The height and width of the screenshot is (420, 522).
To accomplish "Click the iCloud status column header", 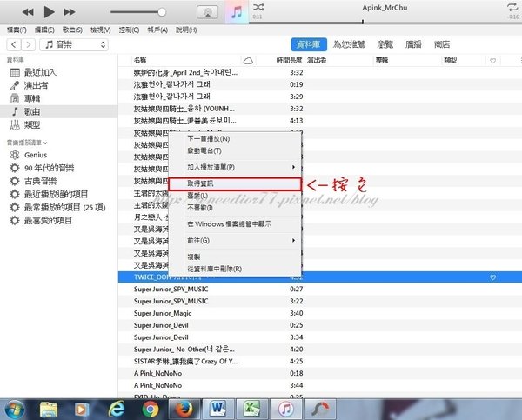I will pyautogui.click(x=248, y=61).
